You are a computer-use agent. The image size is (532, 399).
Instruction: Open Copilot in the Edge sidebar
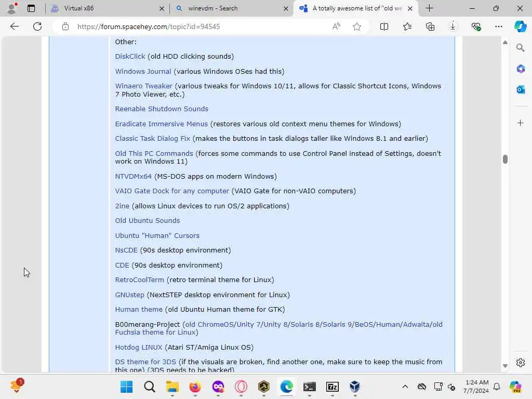point(520,26)
